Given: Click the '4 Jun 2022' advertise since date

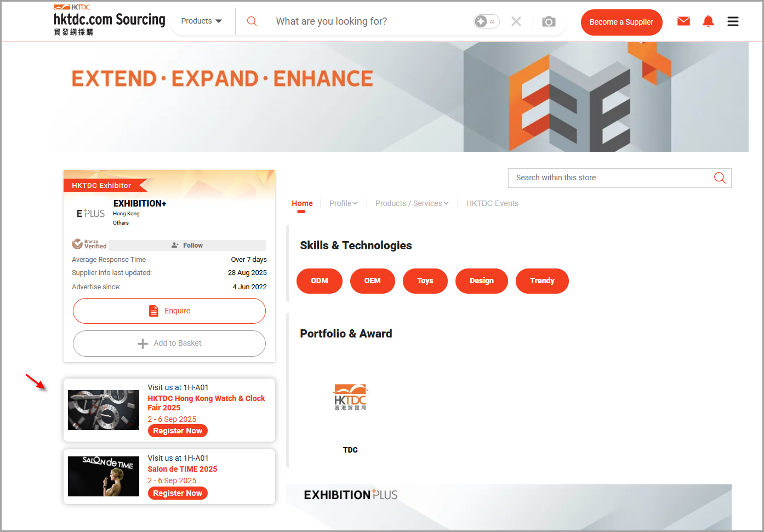Looking at the screenshot, I should [249, 287].
